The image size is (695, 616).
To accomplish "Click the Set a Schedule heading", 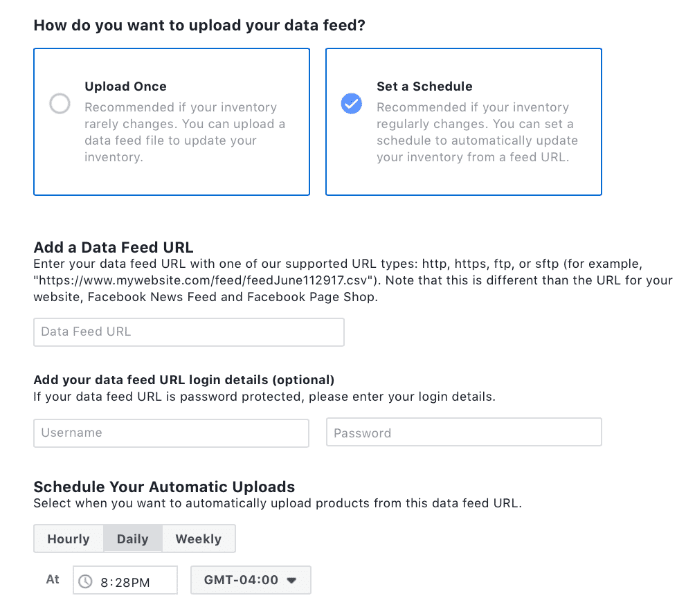I will click(424, 86).
